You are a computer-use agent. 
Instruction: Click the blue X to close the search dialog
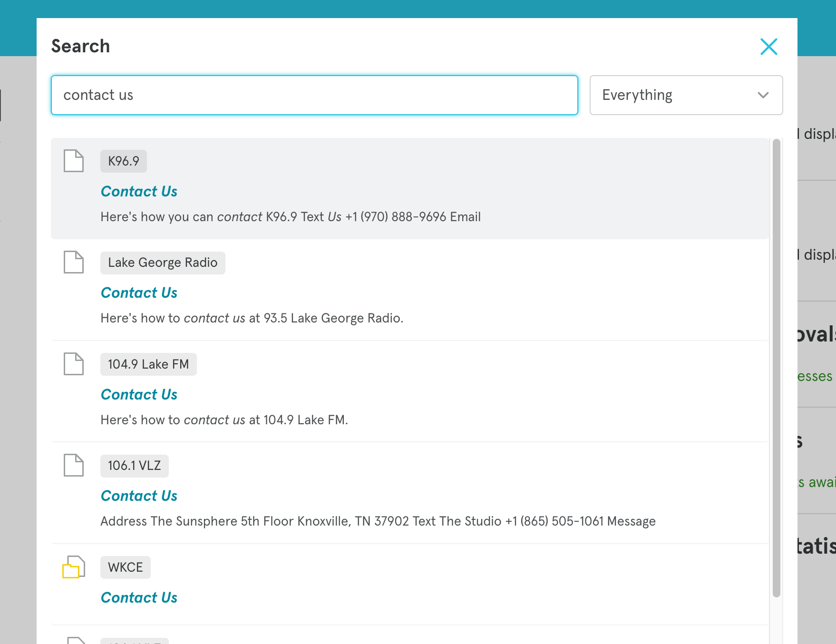point(768,47)
